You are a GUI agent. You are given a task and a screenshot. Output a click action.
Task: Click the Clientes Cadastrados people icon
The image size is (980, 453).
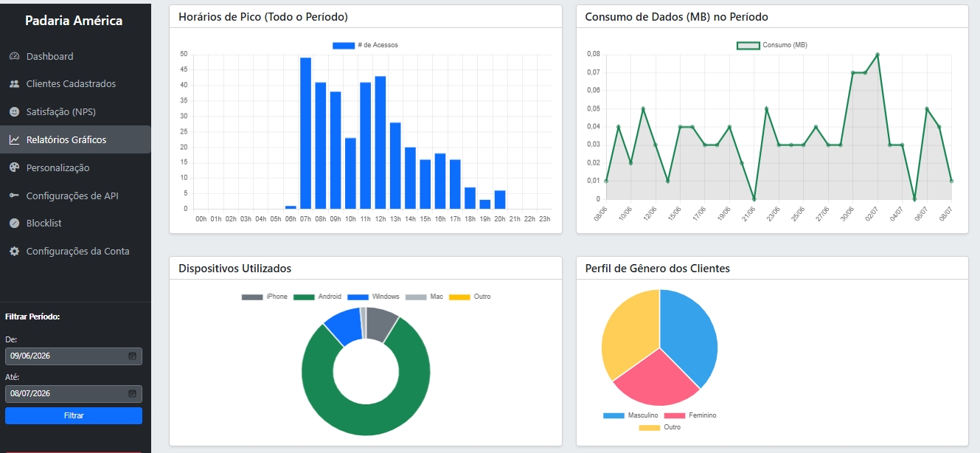point(14,84)
